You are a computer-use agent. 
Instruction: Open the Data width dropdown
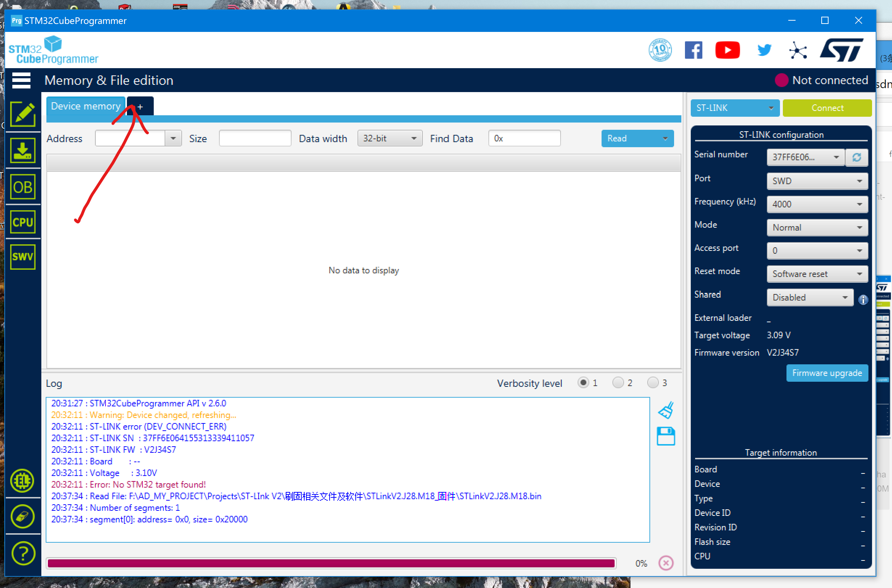pyautogui.click(x=389, y=138)
